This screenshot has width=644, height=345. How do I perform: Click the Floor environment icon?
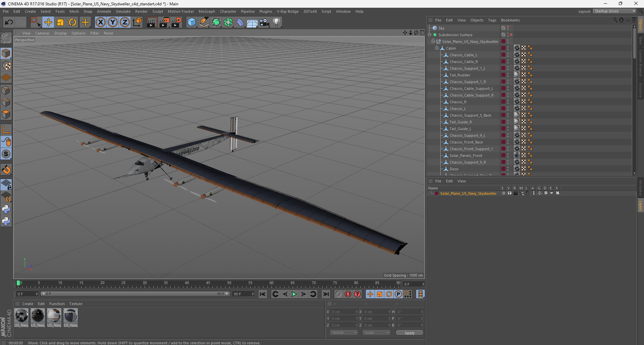[x=252, y=22]
